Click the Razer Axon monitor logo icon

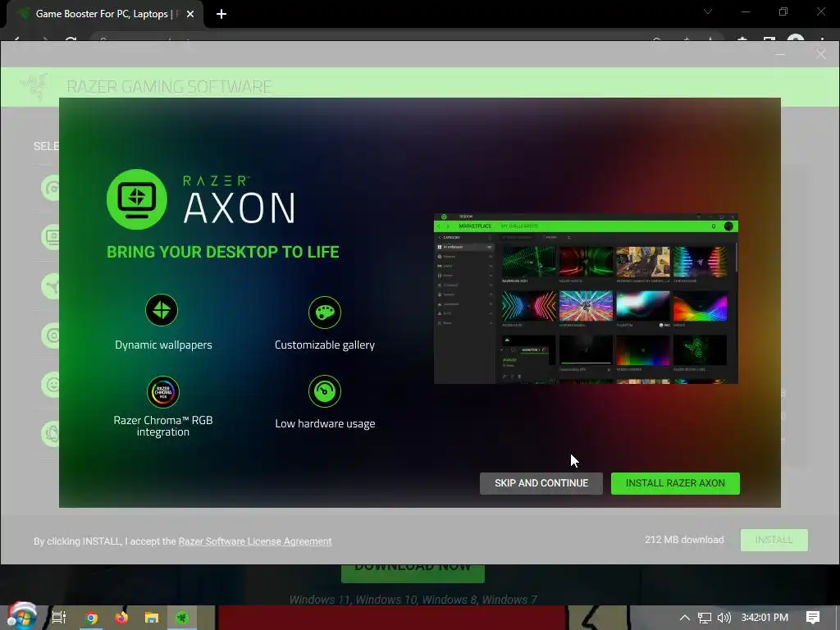click(x=137, y=199)
